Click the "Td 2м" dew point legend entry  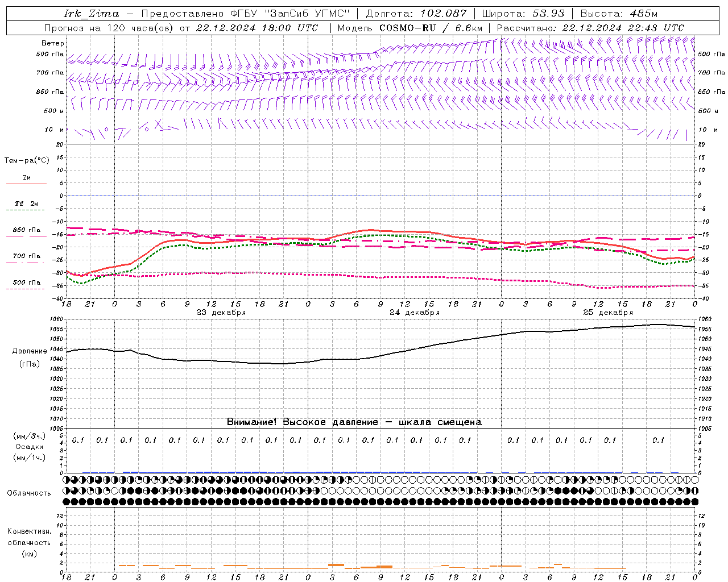26,203
